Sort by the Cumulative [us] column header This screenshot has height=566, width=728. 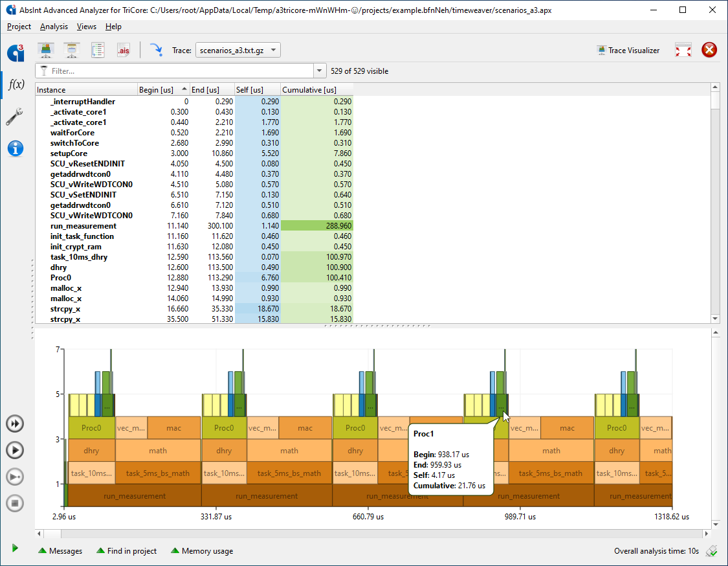316,89
